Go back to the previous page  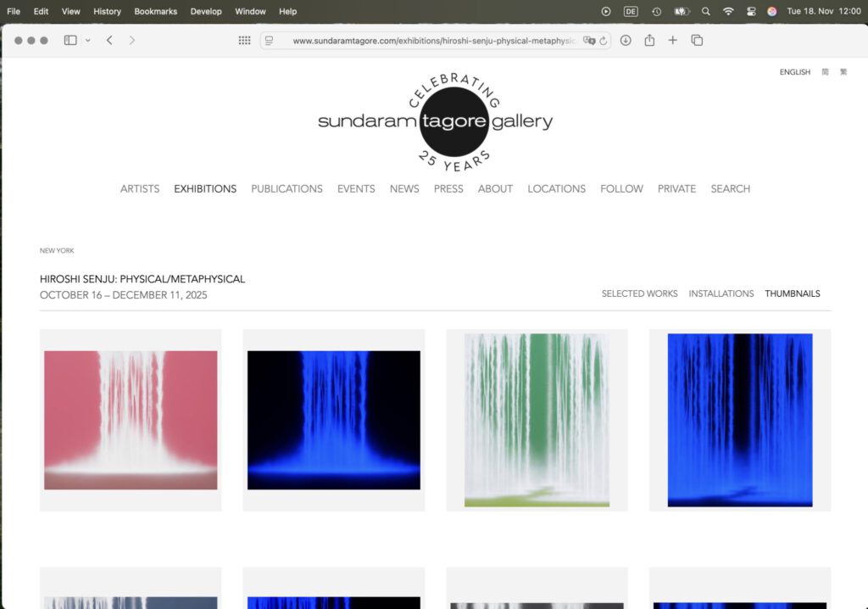click(109, 41)
